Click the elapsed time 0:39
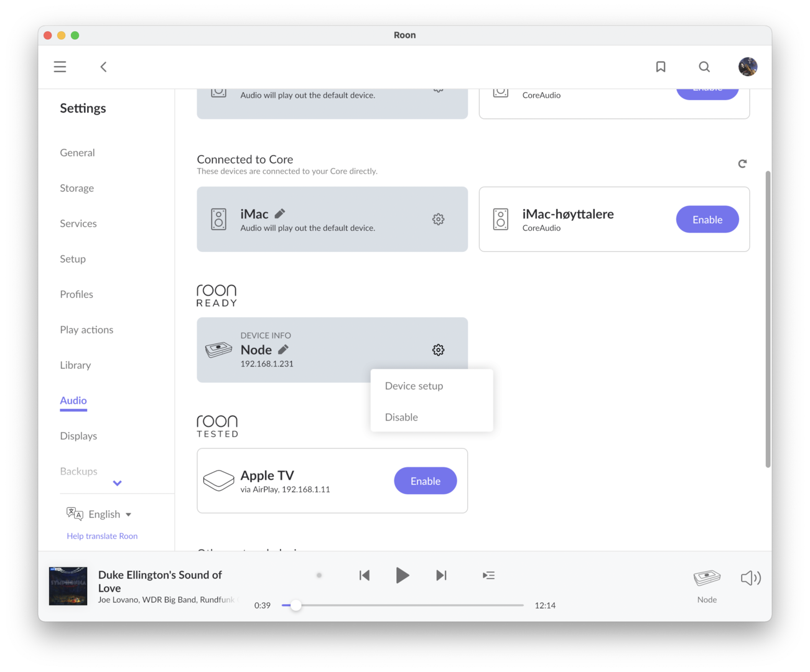 tap(263, 605)
